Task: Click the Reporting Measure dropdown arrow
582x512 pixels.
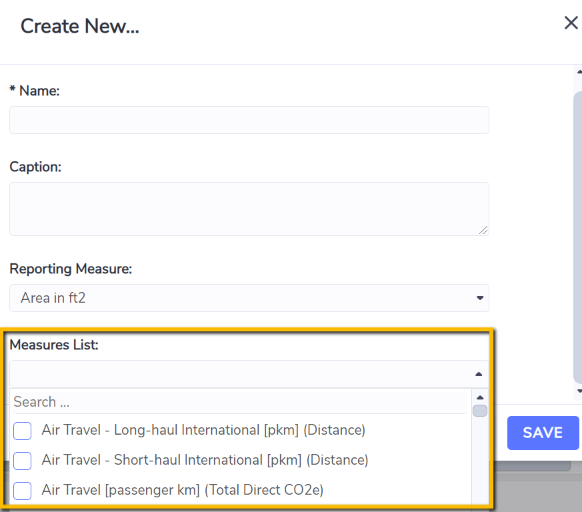Action: [x=480, y=298]
